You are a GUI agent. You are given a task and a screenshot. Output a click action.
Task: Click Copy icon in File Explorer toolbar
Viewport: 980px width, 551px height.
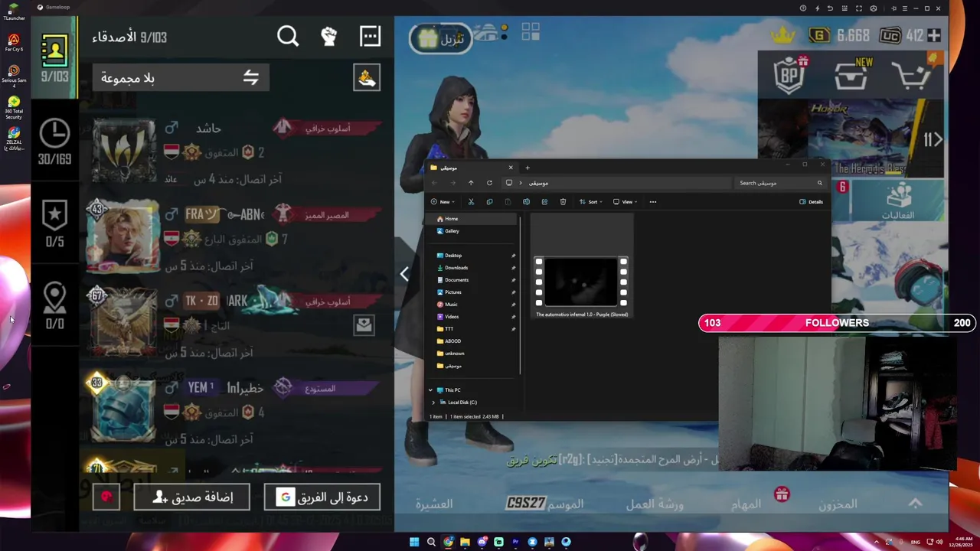[489, 202]
